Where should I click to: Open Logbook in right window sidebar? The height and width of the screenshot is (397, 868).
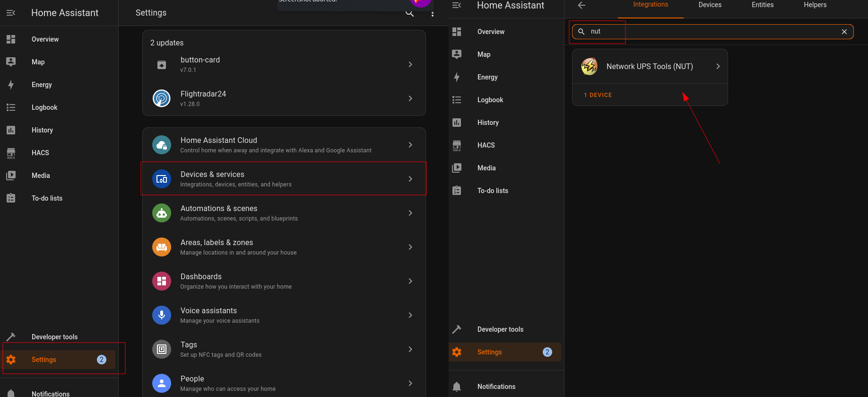[505, 100]
